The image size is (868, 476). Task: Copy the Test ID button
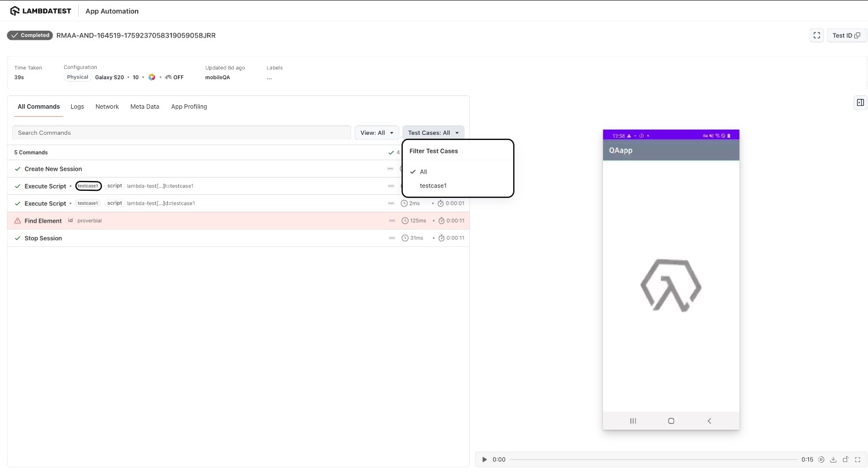846,35
